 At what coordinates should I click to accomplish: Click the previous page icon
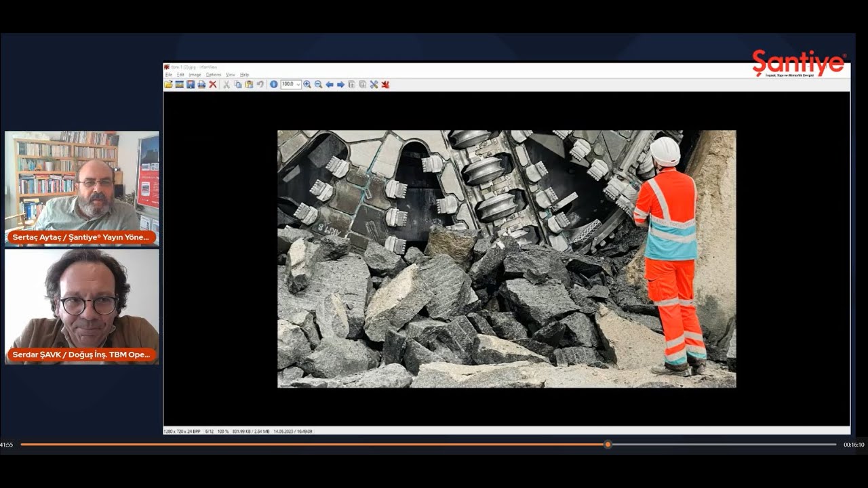(x=351, y=85)
